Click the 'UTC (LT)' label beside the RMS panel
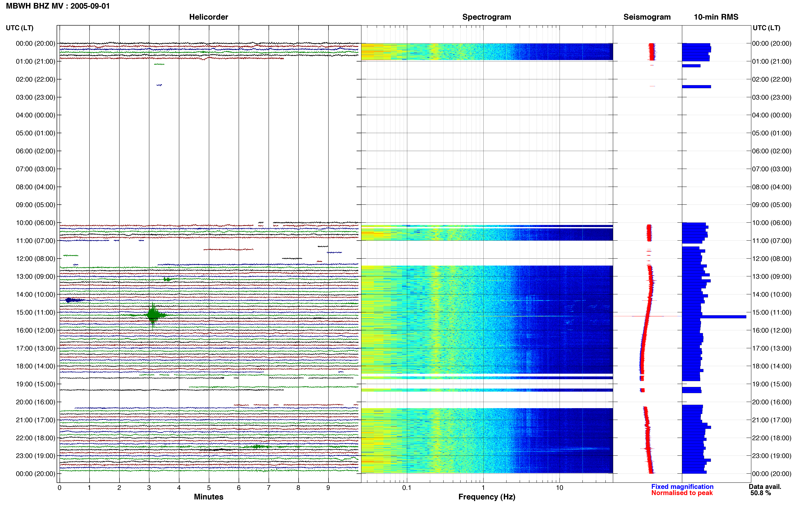The height and width of the screenshot is (508, 812). [x=766, y=28]
